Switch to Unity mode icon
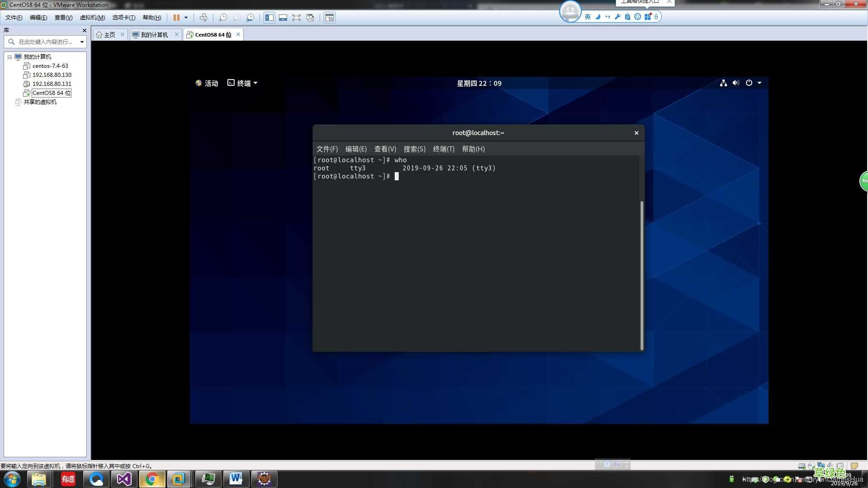Screen dimensions: 868x488 pyautogui.click(x=310, y=18)
